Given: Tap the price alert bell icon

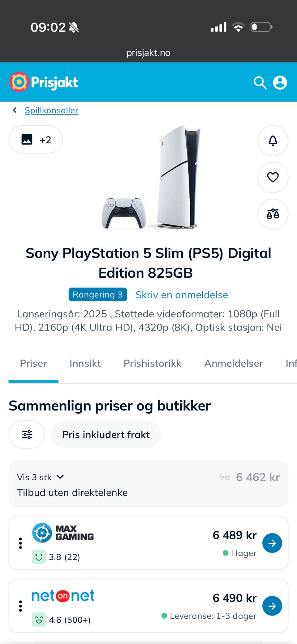Looking at the screenshot, I should [273, 141].
